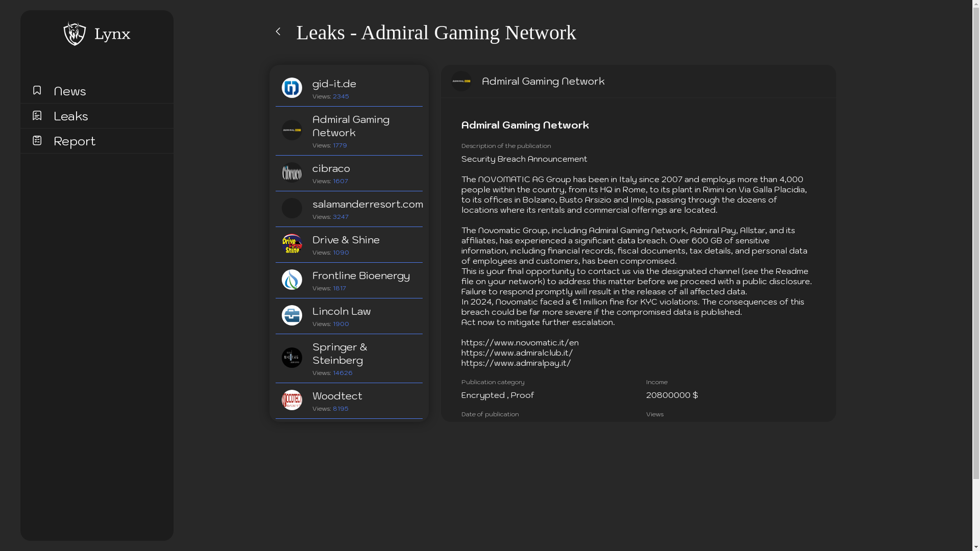Click the admiralpay.it URL
980x551 pixels.
516,363
